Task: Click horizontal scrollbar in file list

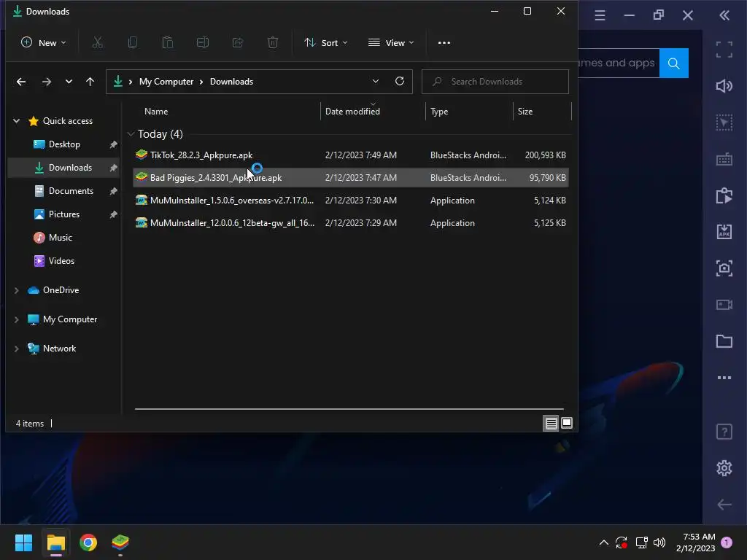Action: click(x=349, y=409)
